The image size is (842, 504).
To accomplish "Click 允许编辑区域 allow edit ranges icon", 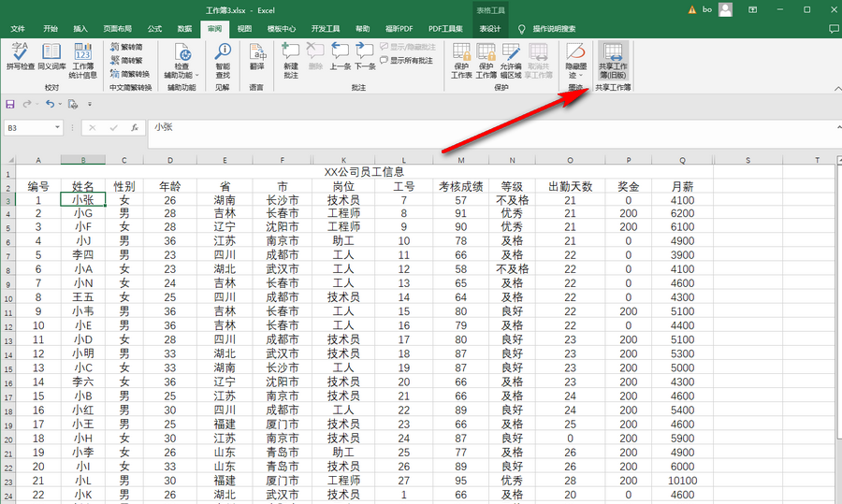I will tap(511, 56).
